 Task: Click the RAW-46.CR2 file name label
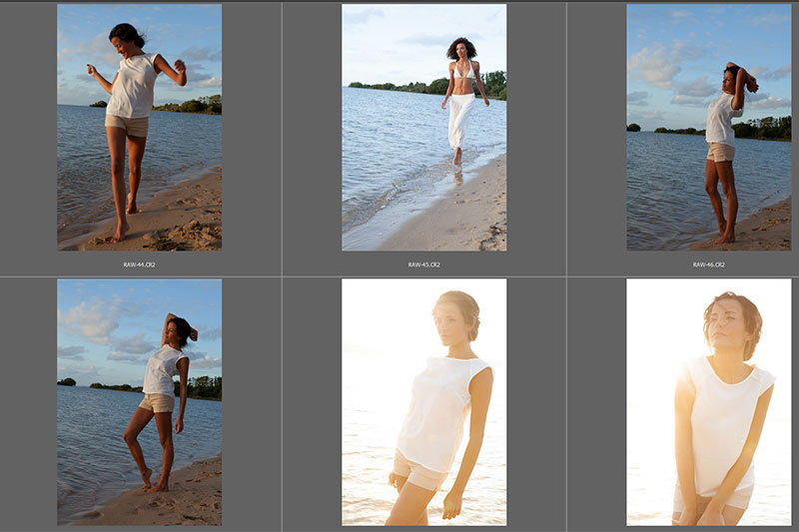pos(709,265)
